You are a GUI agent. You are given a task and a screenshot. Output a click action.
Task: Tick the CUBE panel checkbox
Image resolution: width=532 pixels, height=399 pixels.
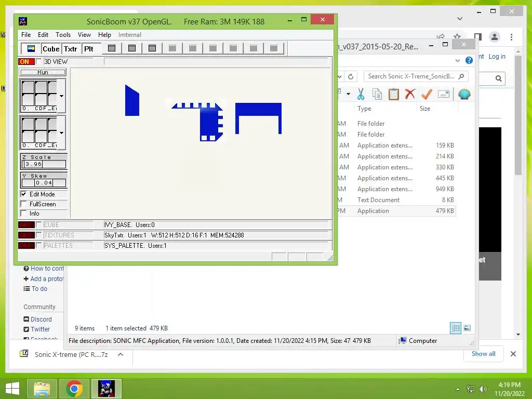pyautogui.click(x=39, y=224)
